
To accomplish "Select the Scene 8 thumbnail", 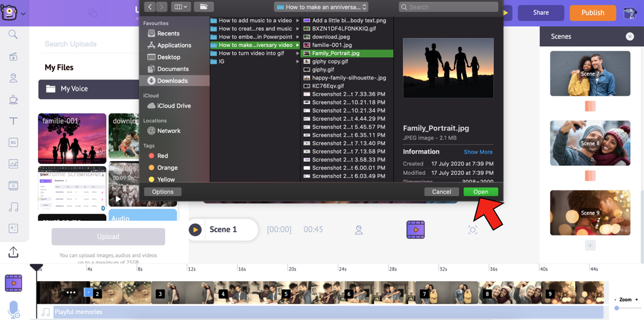I will point(590,143).
